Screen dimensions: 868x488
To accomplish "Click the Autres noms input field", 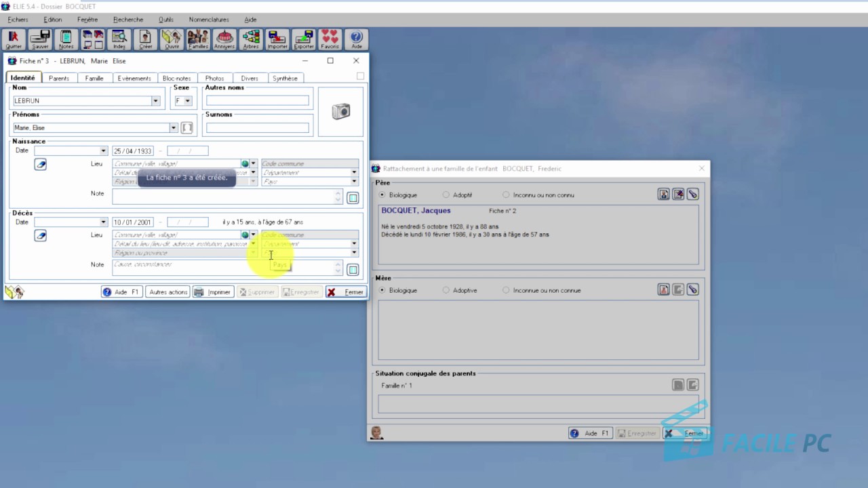I will point(258,101).
